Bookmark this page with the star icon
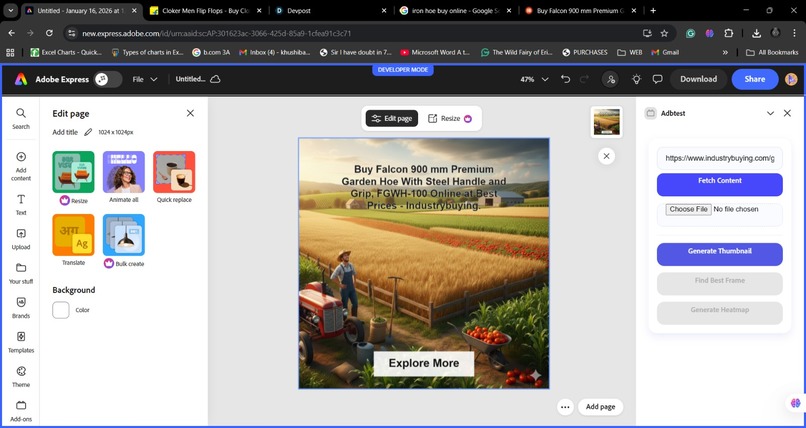This screenshot has height=428, width=806. tap(664, 33)
